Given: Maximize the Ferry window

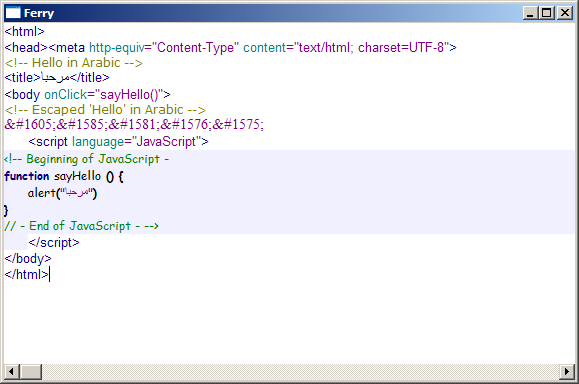Looking at the screenshot, I should 547,13.
